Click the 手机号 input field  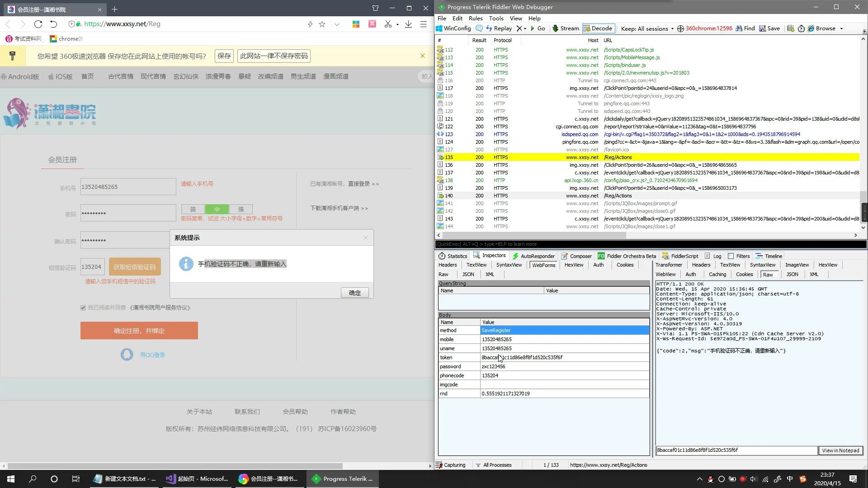click(128, 187)
